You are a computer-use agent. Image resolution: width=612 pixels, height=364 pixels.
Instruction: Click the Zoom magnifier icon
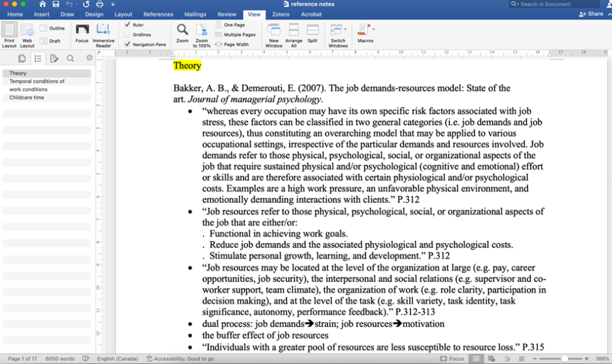tap(182, 30)
